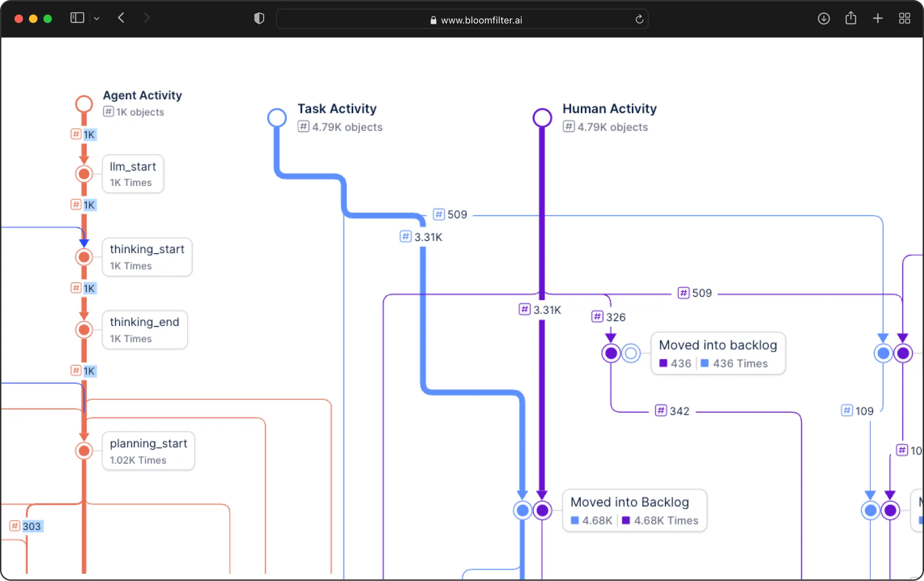Open the Moved into Backlog 4.68K card
This screenshot has width=924, height=581.
634,511
